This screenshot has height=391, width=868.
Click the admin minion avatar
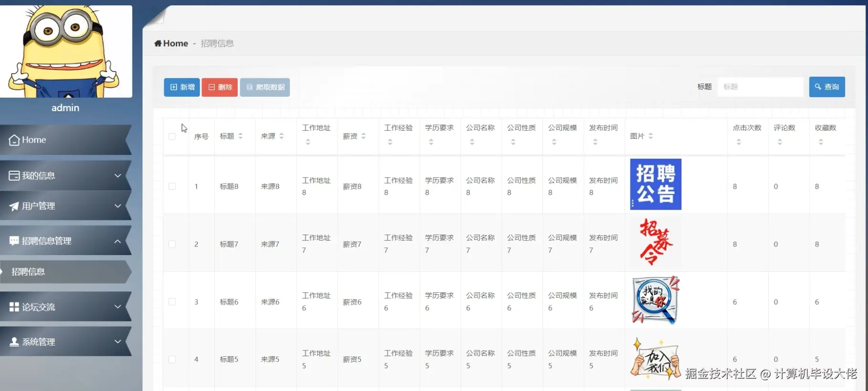pyautogui.click(x=66, y=51)
